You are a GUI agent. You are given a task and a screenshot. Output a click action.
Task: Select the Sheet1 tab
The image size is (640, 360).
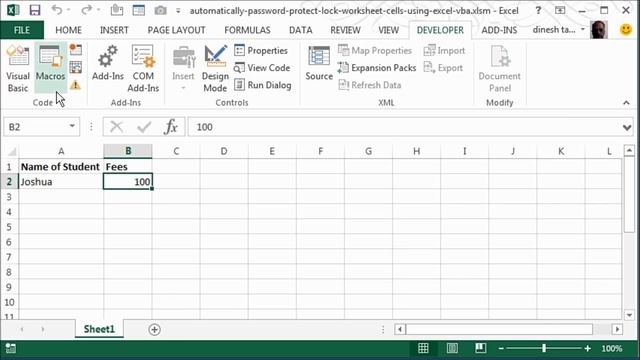point(99,329)
